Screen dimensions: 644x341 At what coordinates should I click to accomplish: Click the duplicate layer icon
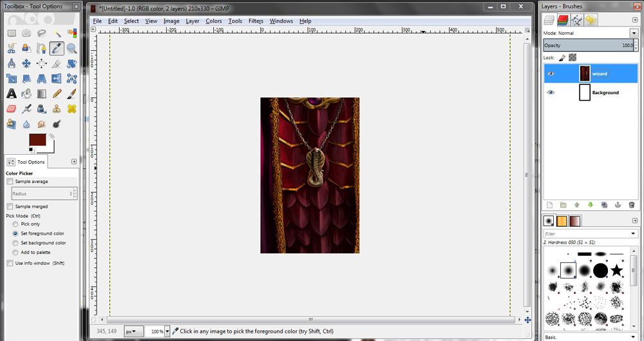tap(604, 205)
